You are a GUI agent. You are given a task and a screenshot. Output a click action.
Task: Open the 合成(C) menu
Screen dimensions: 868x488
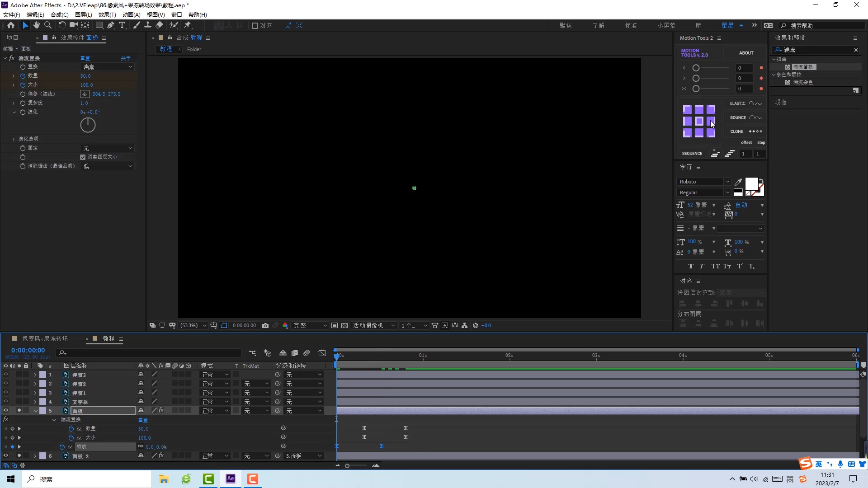pos(59,14)
